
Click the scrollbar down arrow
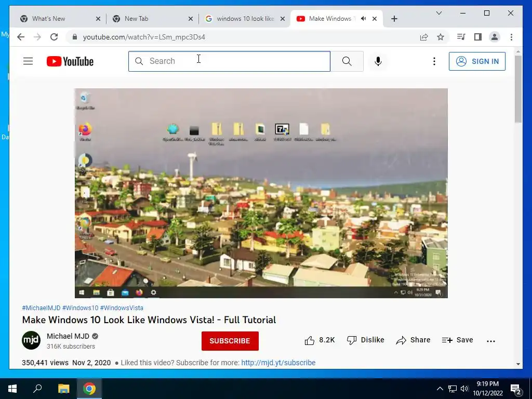click(x=518, y=364)
